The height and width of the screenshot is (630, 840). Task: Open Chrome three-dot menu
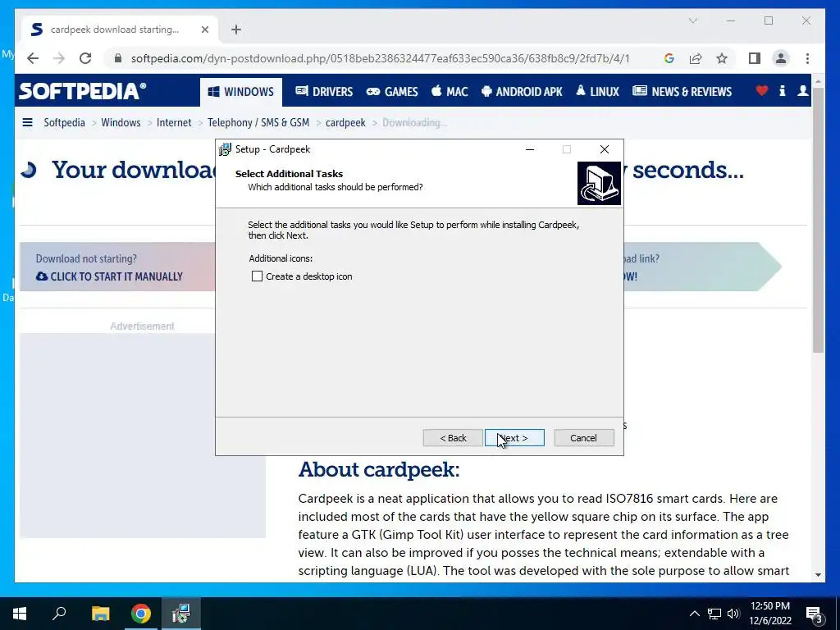click(x=807, y=58)
